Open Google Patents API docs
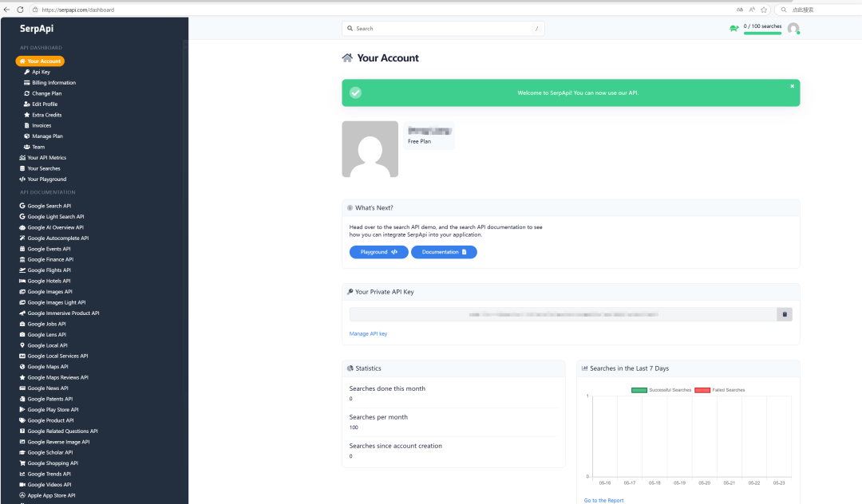Viewport: 862px width, 504px height. click(50, 400)
